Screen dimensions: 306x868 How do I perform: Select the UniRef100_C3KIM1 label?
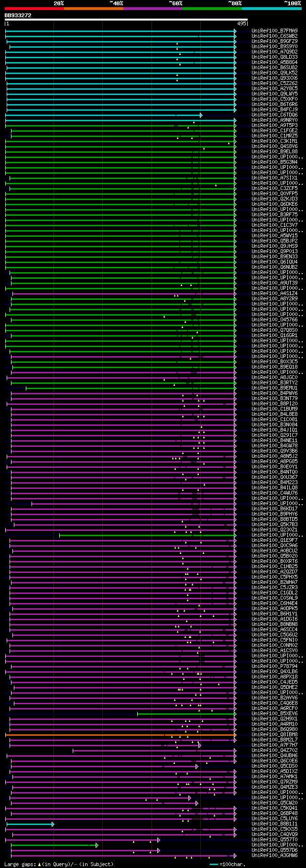[x=274, y=141]
